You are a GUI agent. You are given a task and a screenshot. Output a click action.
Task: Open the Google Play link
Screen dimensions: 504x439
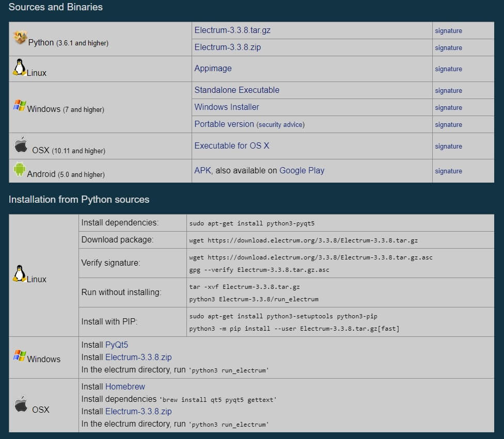coord(302,171)
